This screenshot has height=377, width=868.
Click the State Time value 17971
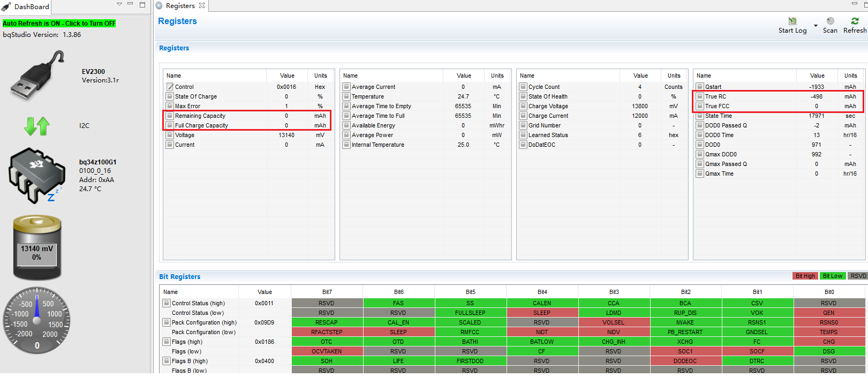point(817,116)
